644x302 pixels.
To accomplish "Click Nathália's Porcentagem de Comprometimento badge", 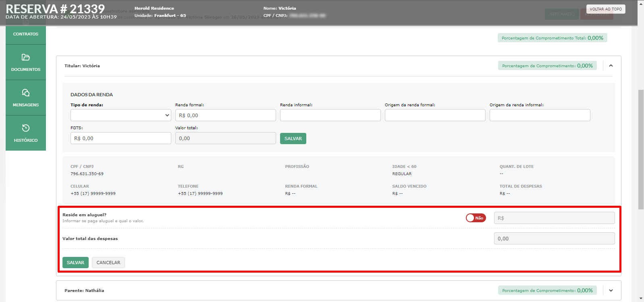I will 547,290.
